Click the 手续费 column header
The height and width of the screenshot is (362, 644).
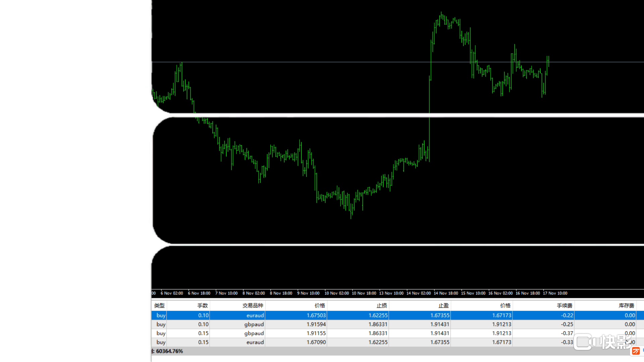pos(565,305)
